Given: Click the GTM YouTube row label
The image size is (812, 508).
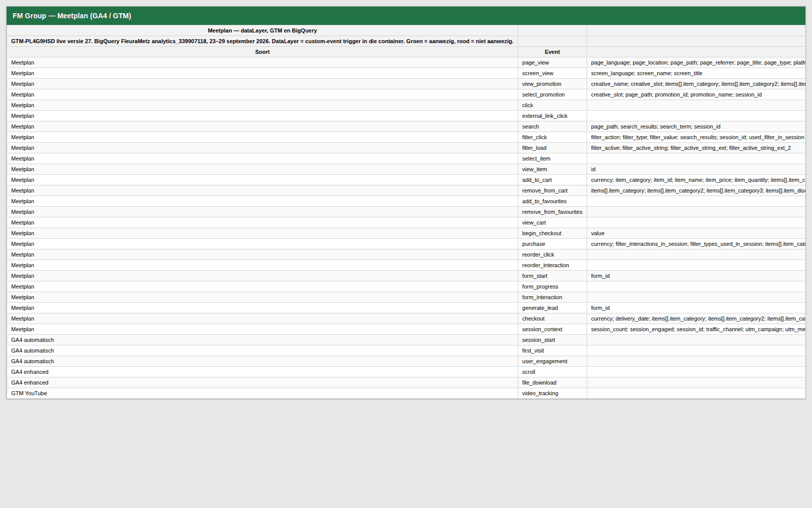Looking at the screenshot, I should point(262,393).
